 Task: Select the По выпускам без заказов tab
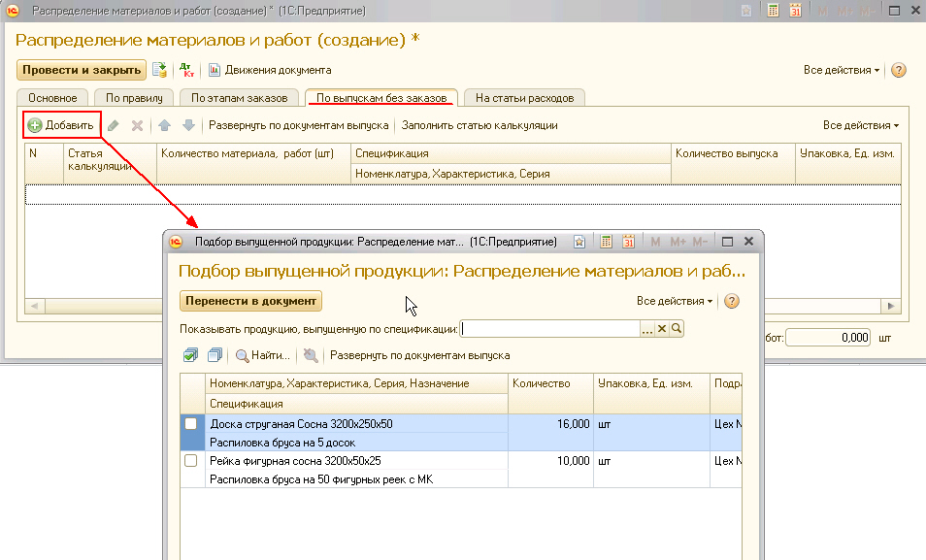coord(381,98)
